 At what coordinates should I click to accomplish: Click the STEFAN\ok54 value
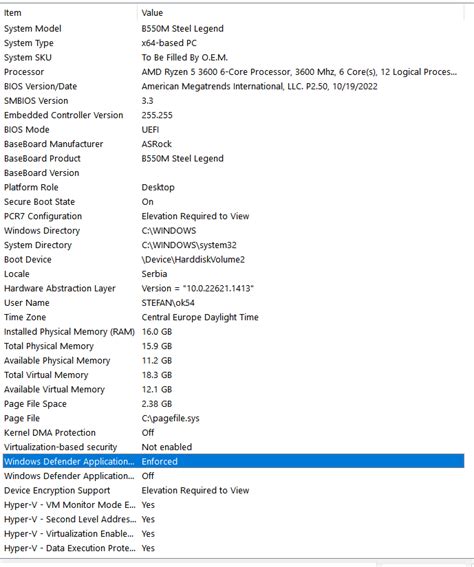tap(168, 303)
